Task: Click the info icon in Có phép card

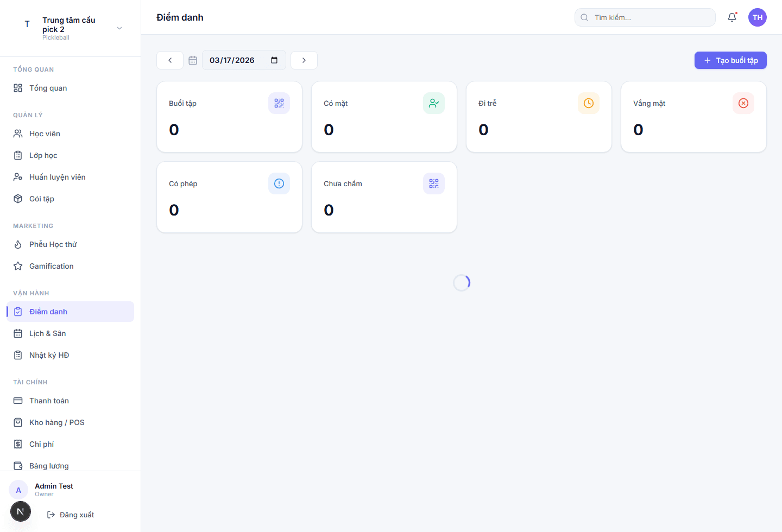Action: (279, 183)
